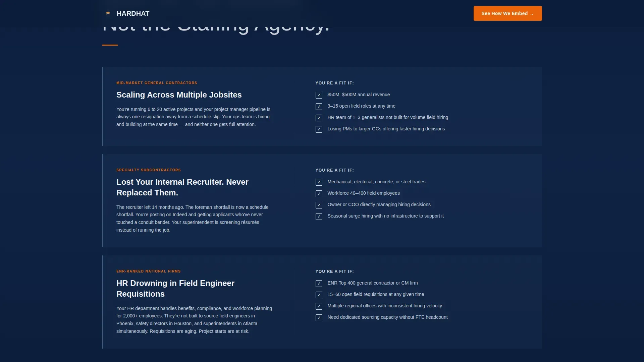This screenshot has height=362, width=644.
Task: Click the paragraph starting You're running 6 to 20
Action: (x=194, y=117)
